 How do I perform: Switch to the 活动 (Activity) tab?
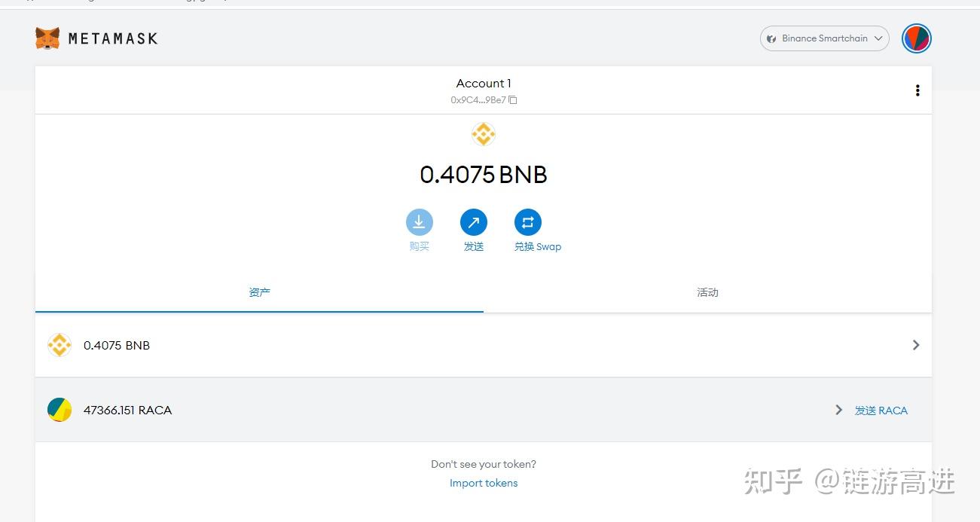[x=707, y=293]
